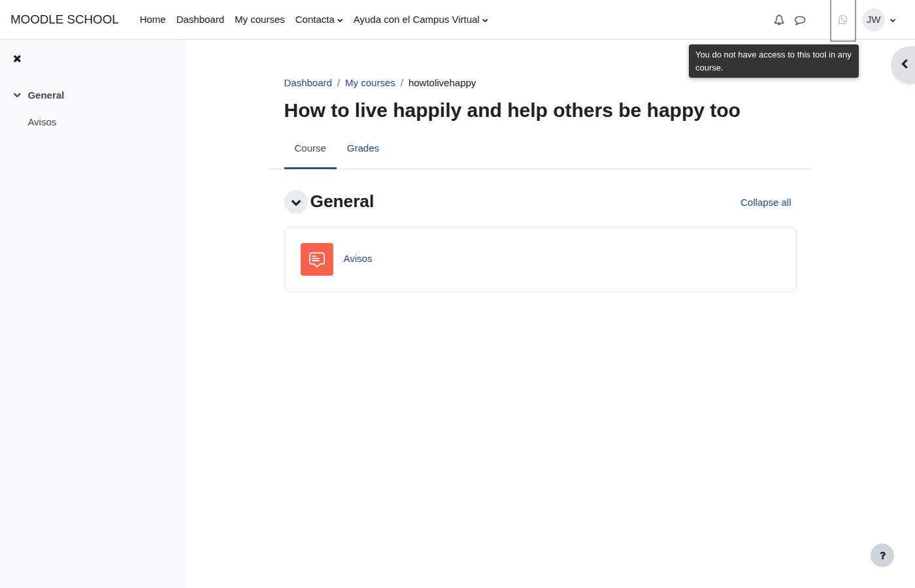Click the General section link in the sidebar
This screenshot has width=915, height=588.
point(46,95)
